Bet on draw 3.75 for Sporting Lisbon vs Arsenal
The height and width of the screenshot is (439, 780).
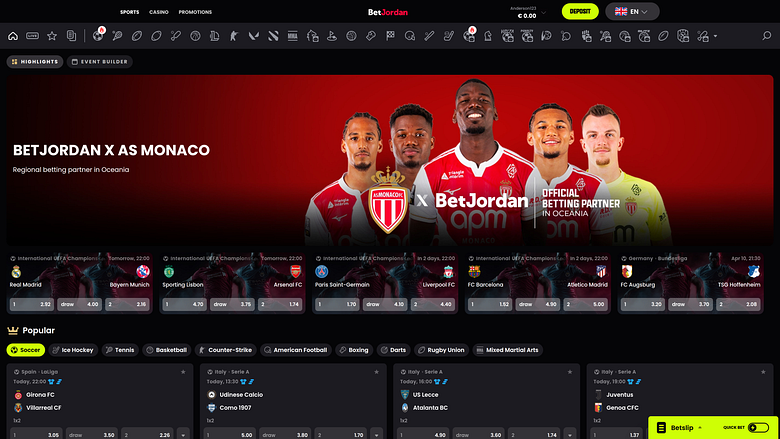[232, 304]
